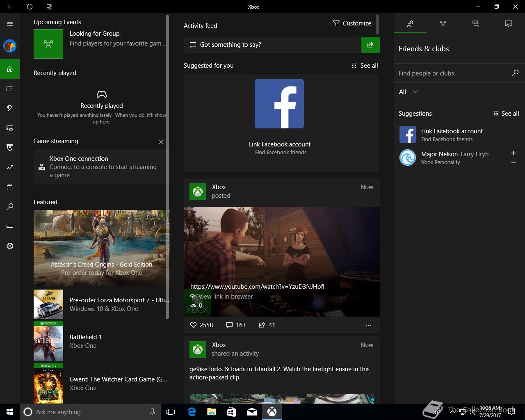Open Pre-order Forza Motorsport 7 item
525x420 pixels.
point(101,304)
